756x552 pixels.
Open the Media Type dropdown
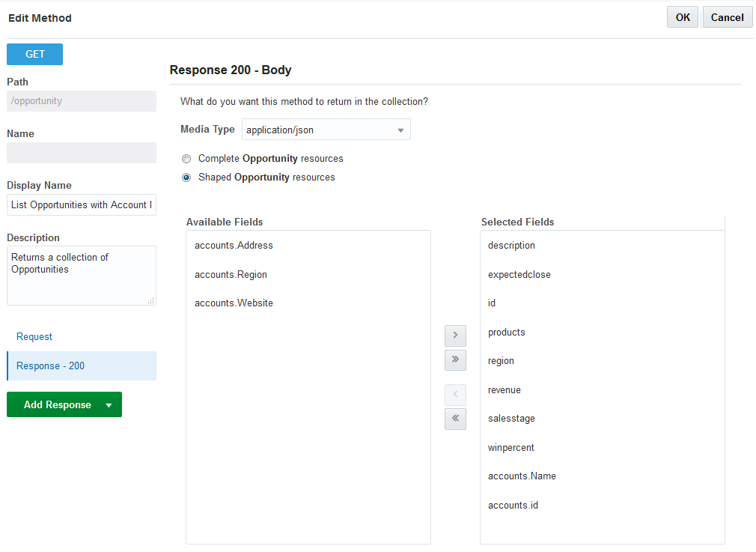tap(326, 130)
